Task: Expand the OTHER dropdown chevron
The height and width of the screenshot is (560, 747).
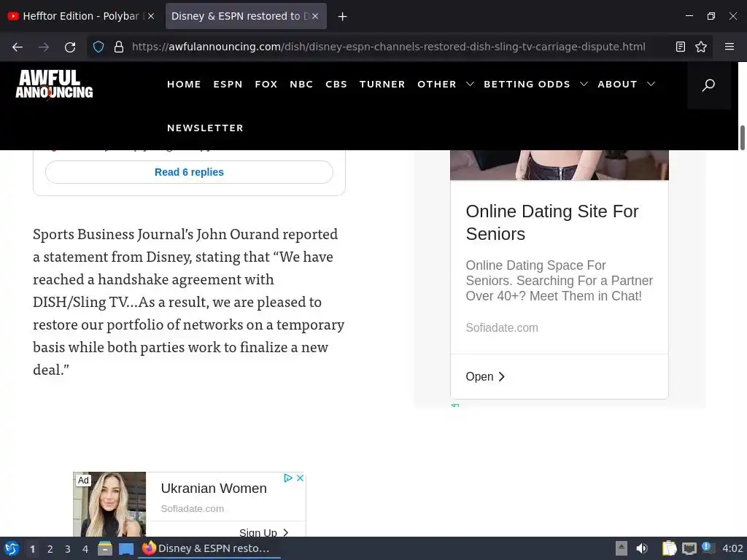Action: point(470,85)
